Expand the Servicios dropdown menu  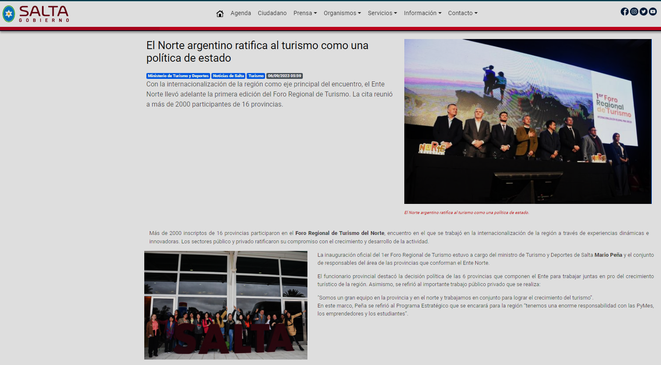[x=382, y=13]
